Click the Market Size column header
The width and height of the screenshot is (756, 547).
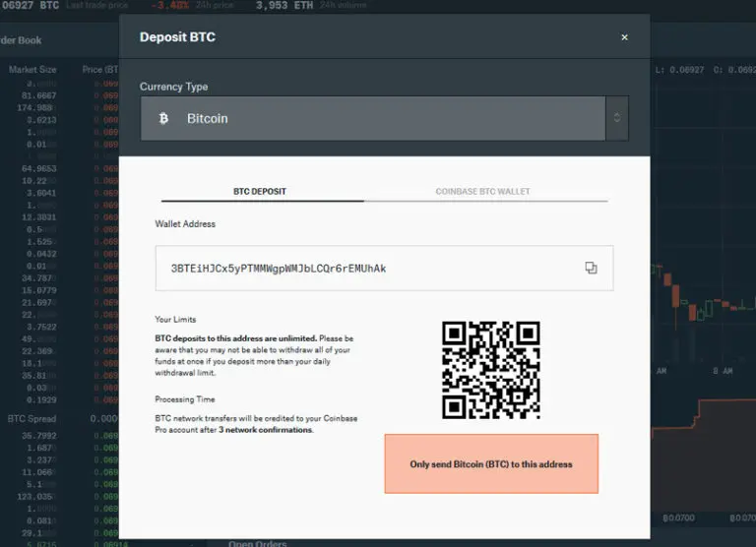coord(32,70)
